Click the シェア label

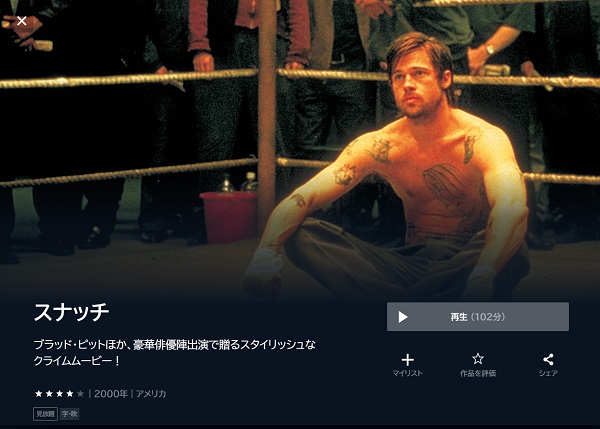tap(548, 373)
